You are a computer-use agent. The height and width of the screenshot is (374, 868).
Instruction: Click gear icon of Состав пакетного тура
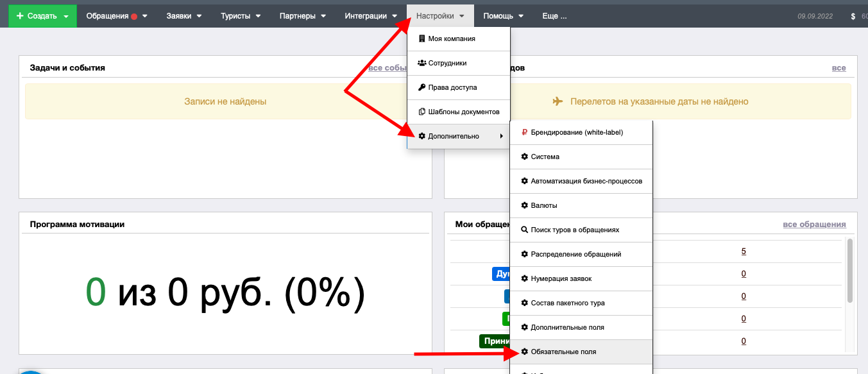524,303
